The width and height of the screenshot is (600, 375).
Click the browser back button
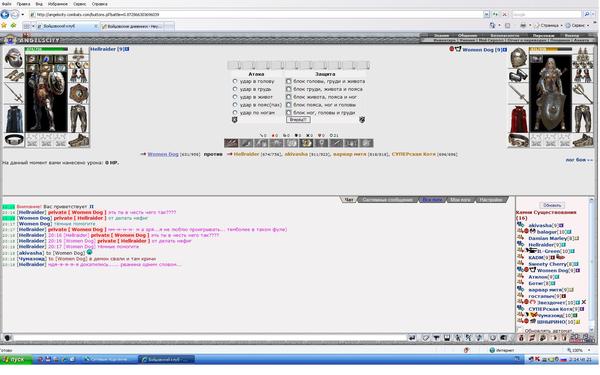[x=5, y=15]
